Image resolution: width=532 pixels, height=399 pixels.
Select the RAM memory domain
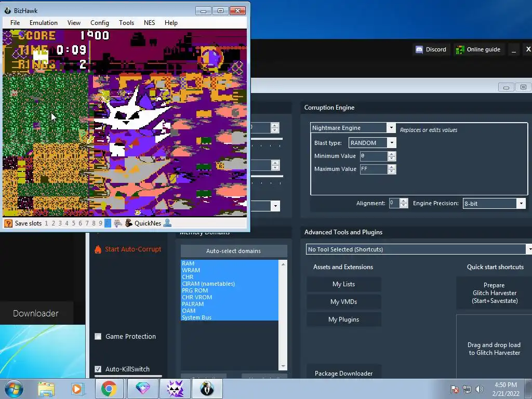pyautogui.click(x=229, y=263)
